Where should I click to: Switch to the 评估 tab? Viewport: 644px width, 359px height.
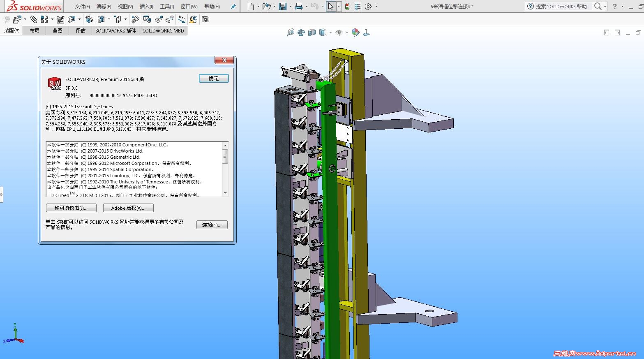click(81, 31)
